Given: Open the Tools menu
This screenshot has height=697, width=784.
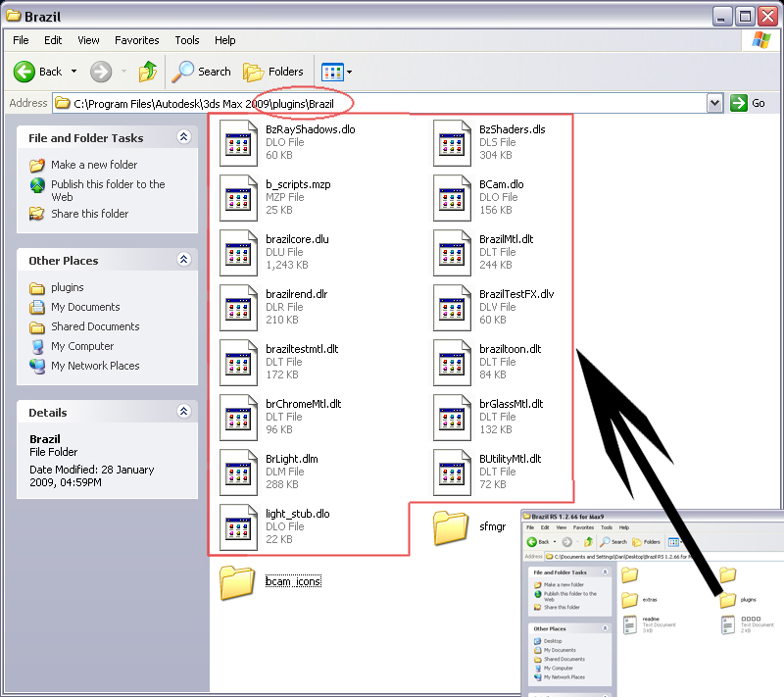Looking at the screenshot, I should [x=187, y=40].
